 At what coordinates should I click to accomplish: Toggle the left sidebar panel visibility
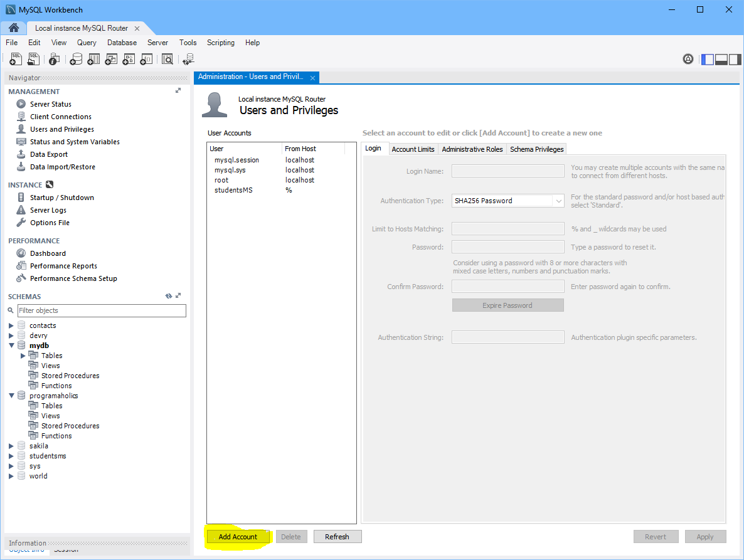tap(707, 59)
